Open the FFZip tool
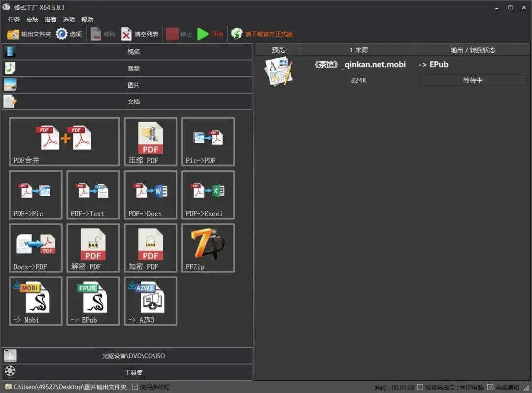The width and height of the screenshot is (532, 393). pos(208,248)
